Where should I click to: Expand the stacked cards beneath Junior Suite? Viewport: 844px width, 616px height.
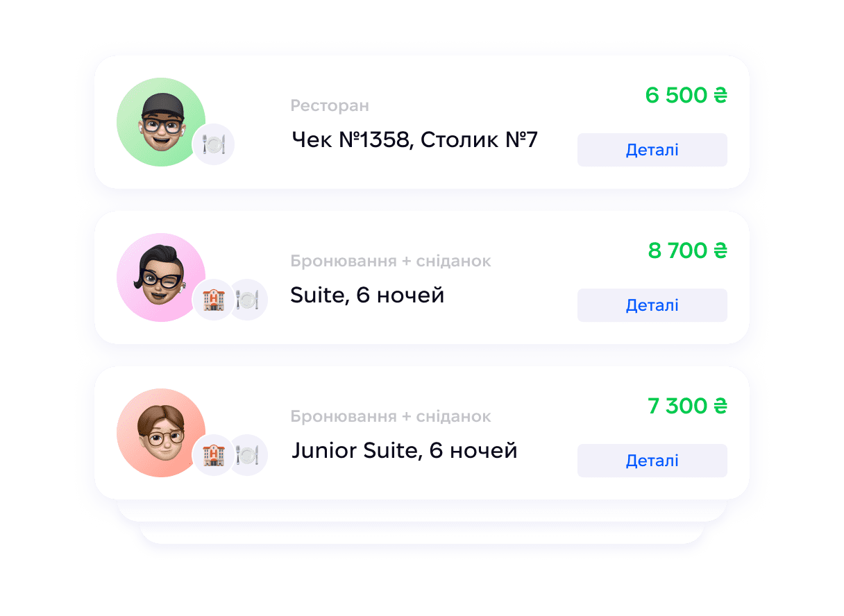coord(422,522)
